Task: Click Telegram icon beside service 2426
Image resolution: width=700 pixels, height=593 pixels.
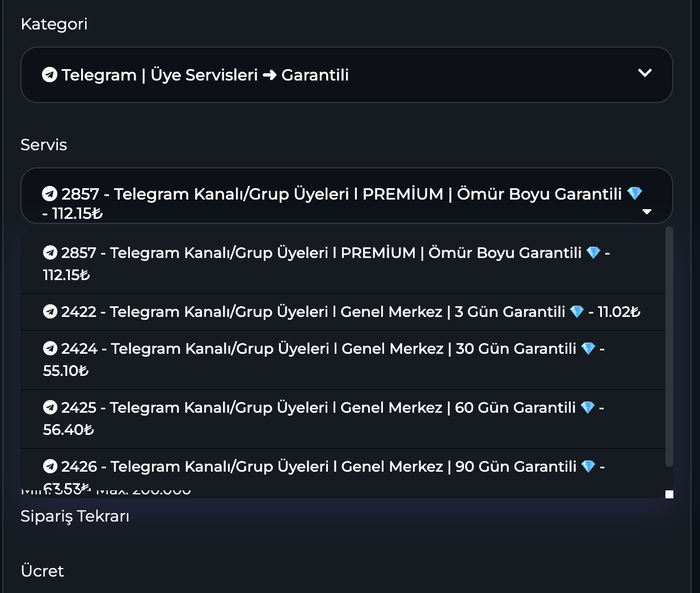Action: (x=50, y=467)
